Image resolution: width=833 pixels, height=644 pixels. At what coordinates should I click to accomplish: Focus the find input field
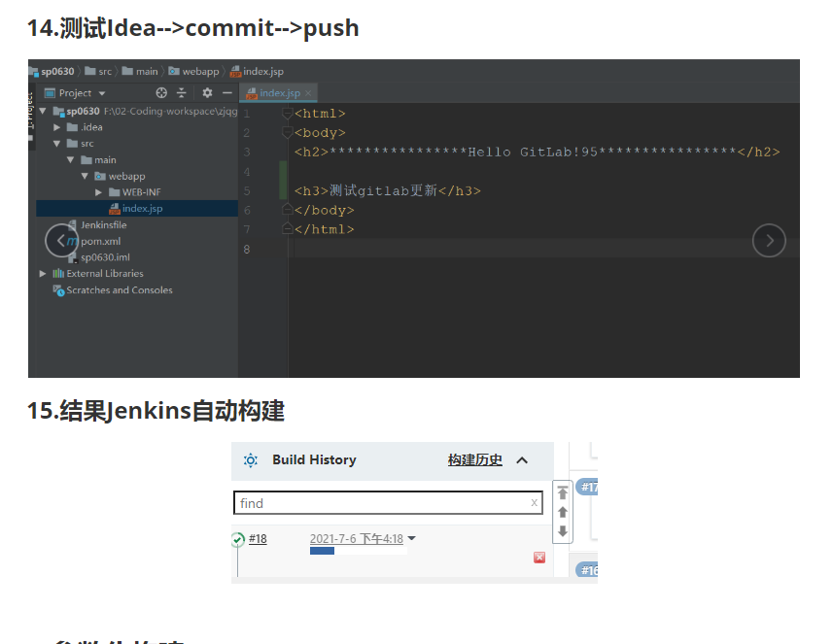pyautogui.click(x=388, y=503)
